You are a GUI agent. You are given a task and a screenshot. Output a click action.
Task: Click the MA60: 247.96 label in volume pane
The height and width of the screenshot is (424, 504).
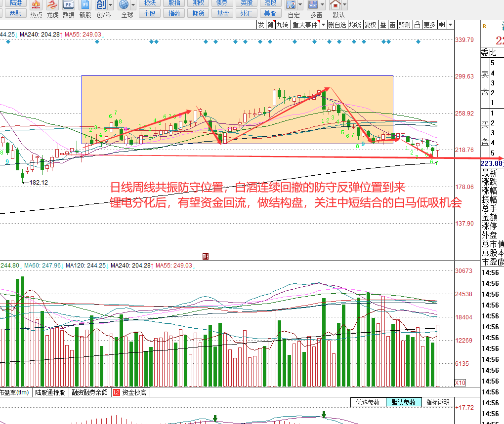point(42,266)
